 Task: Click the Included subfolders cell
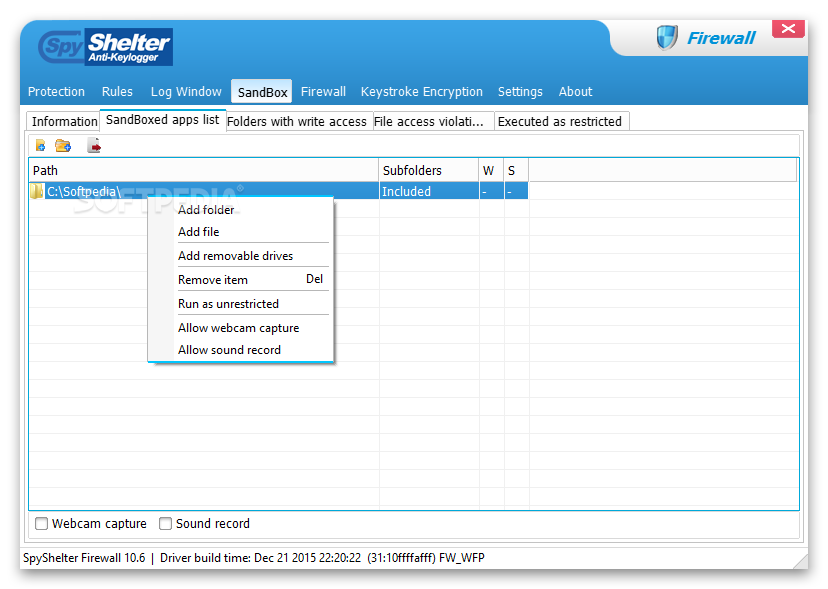pos(429,191)
